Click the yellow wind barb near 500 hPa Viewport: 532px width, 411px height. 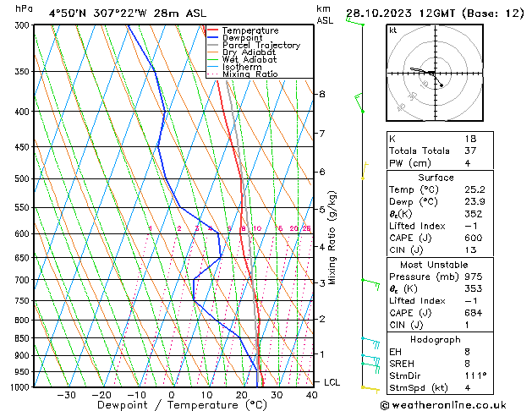click(x=365, y=171)
